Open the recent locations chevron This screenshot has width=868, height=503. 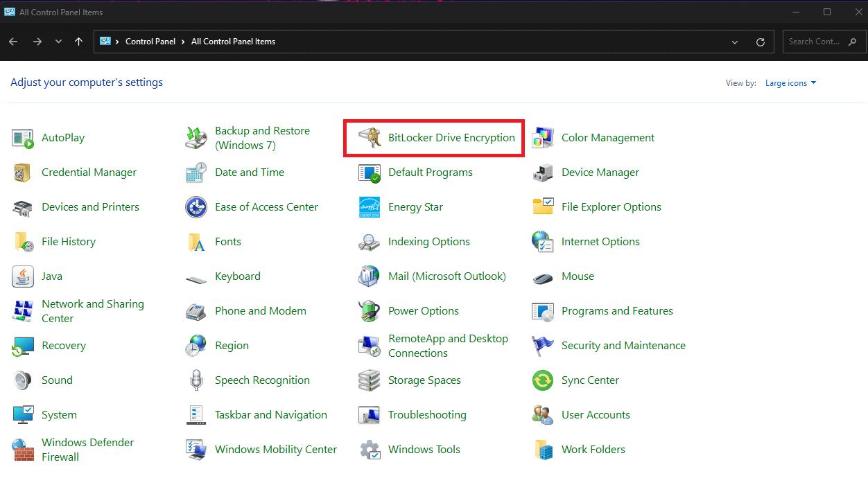point(58,42)
